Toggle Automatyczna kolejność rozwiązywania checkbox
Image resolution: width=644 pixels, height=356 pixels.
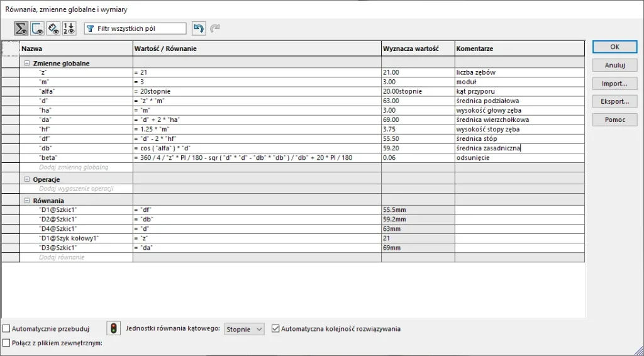click(275, 328)
